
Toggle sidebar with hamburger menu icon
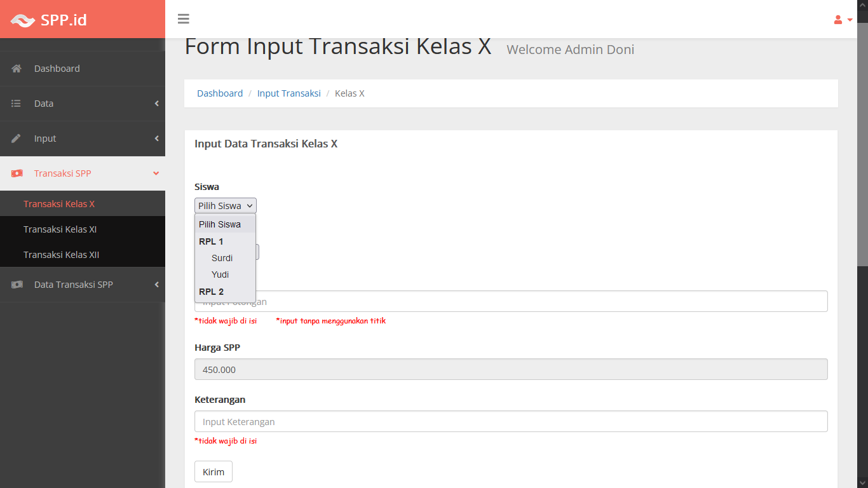coord(184,19)
